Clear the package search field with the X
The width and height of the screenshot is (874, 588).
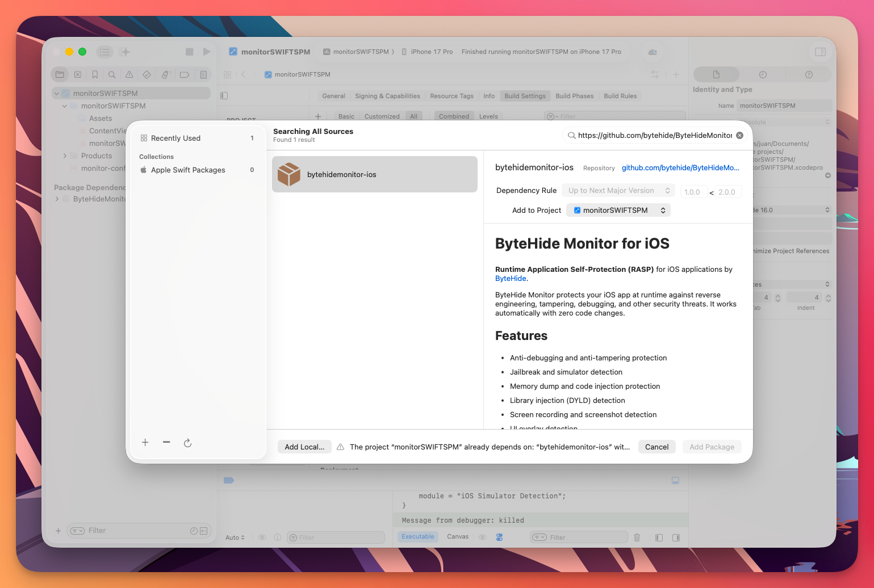tap(739, 135)
